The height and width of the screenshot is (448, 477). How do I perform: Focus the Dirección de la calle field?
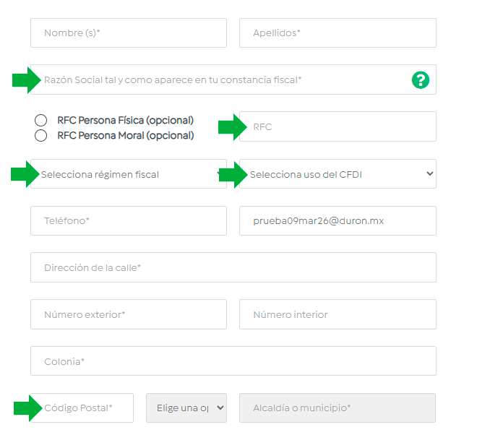point(233,267)
